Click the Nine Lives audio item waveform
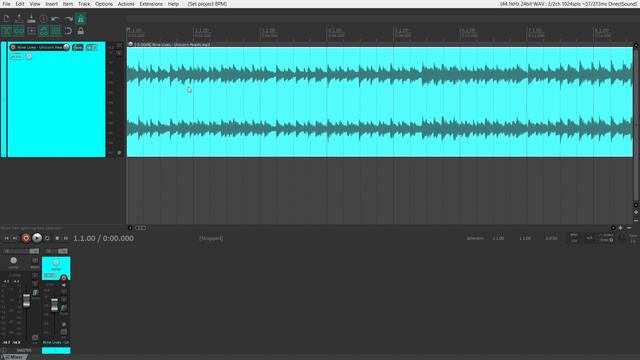Image resolution: width=640 pixels, height=360 pixels. [x=380, y=102]
